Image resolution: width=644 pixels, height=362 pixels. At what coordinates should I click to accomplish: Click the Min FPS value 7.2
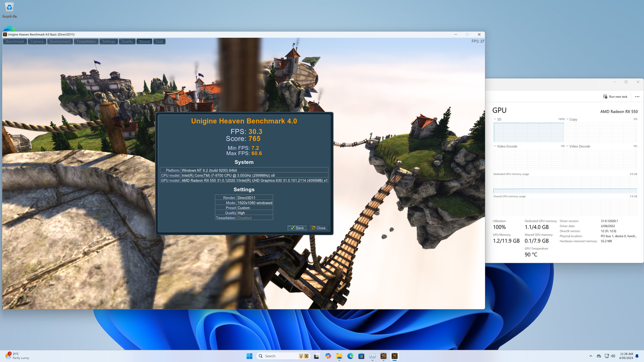255,148
